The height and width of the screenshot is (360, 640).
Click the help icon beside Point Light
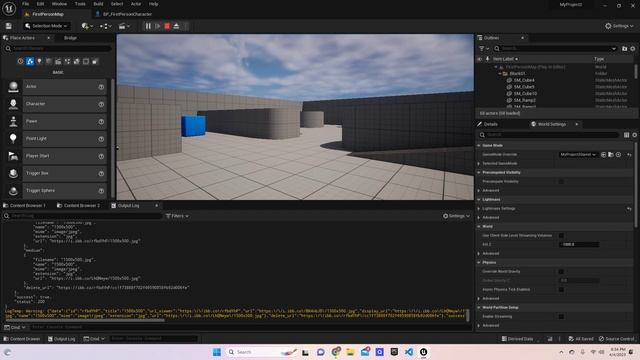[x=101, y=139]
